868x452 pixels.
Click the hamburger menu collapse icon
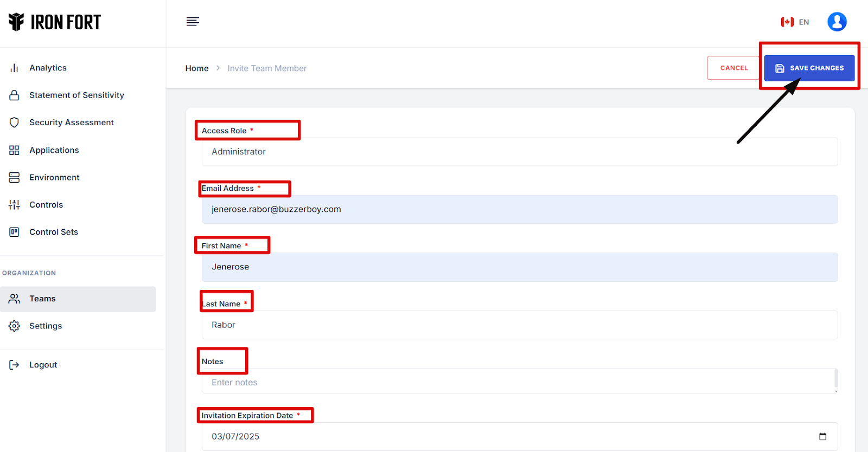point(193,22)
